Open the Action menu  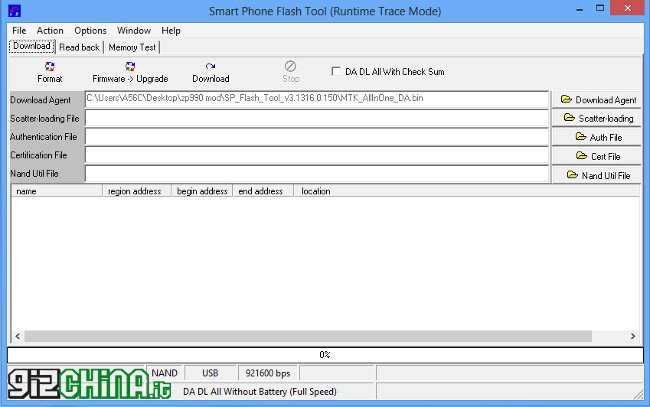(50, 31)
